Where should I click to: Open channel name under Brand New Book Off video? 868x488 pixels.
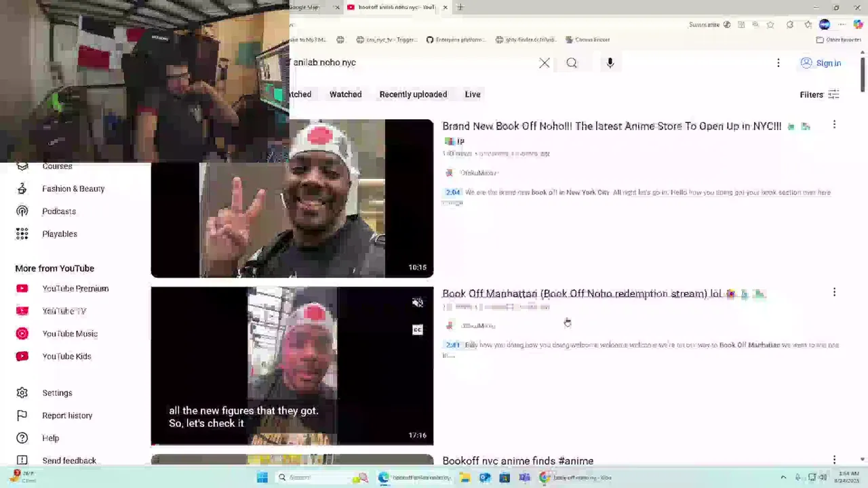pos(478,173)
